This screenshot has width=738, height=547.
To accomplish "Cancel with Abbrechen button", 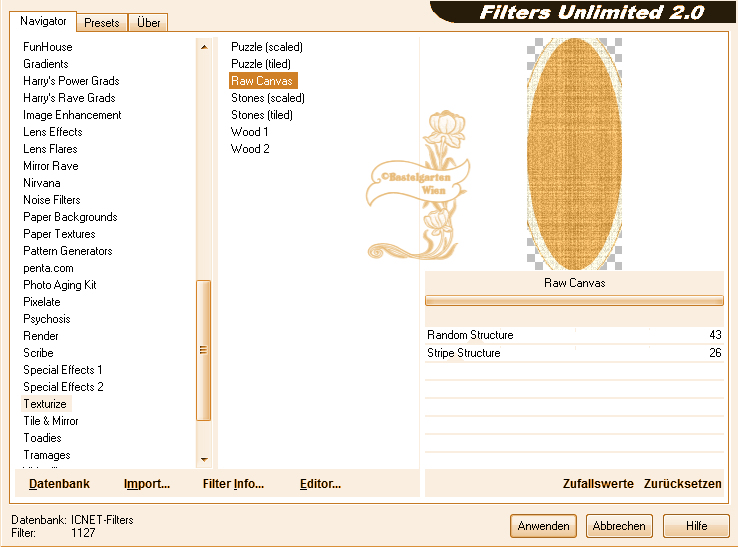I will point(619,526).
